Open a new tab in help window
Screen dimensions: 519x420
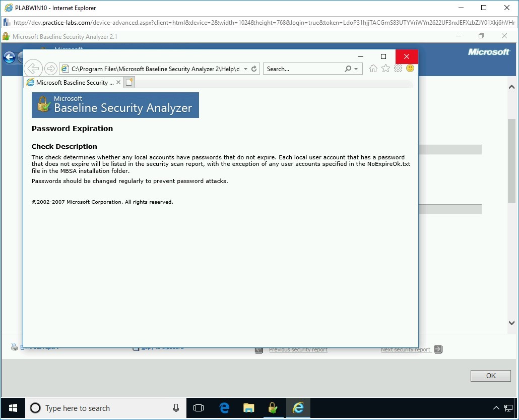129,82
